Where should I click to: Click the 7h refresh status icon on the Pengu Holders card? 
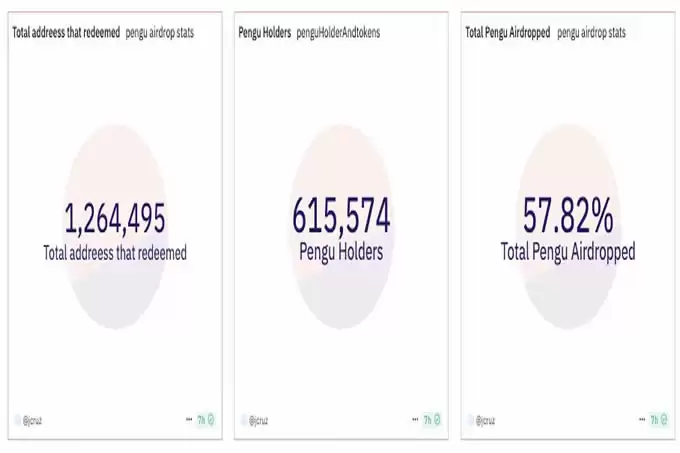point(432,420)
